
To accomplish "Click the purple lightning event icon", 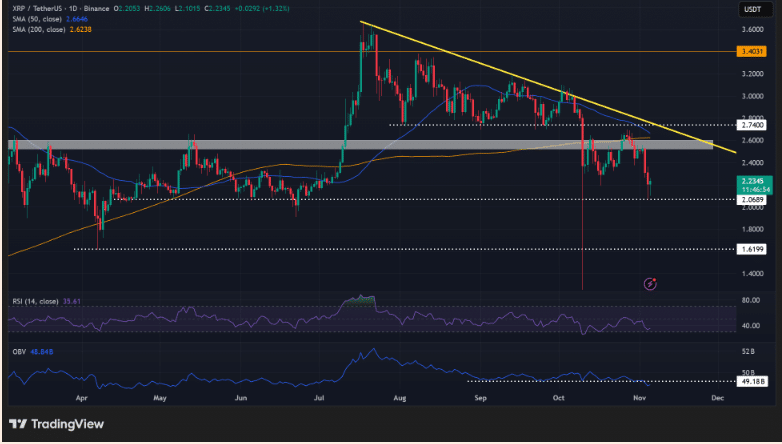I will click(650, 284).
